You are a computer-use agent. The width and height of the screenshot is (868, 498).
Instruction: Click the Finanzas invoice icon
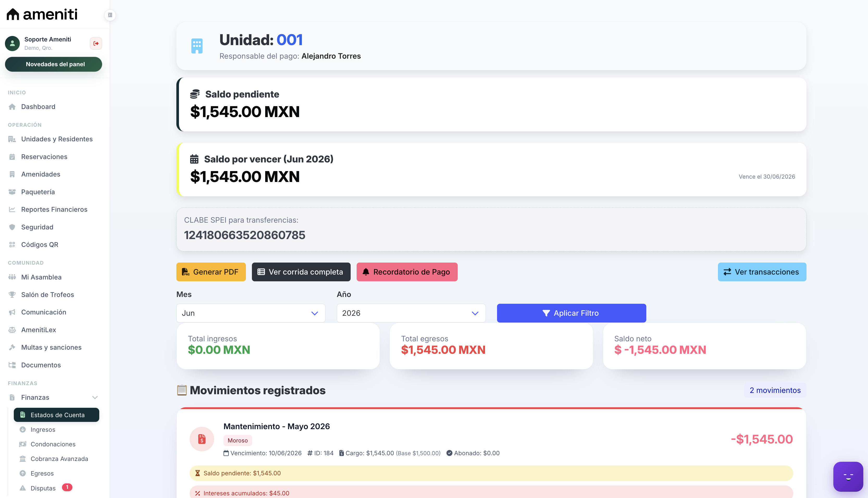12,397
